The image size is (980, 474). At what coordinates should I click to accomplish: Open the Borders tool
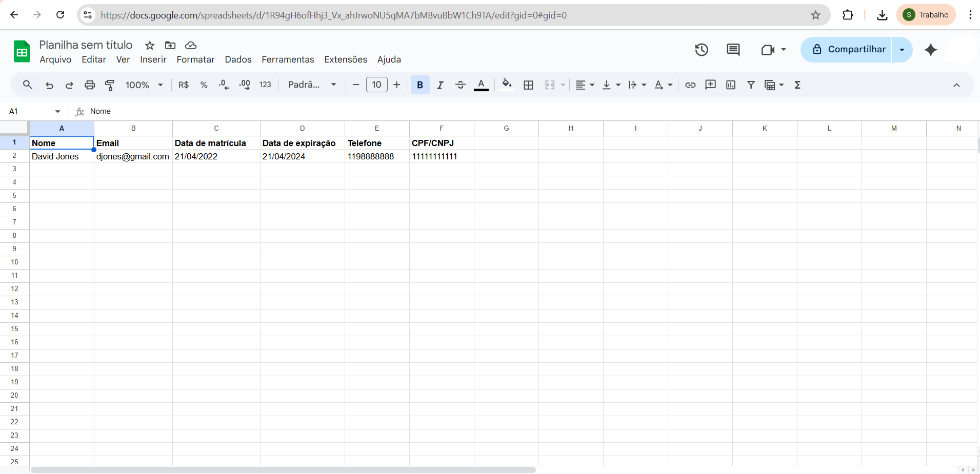click(x=528, y=85)
